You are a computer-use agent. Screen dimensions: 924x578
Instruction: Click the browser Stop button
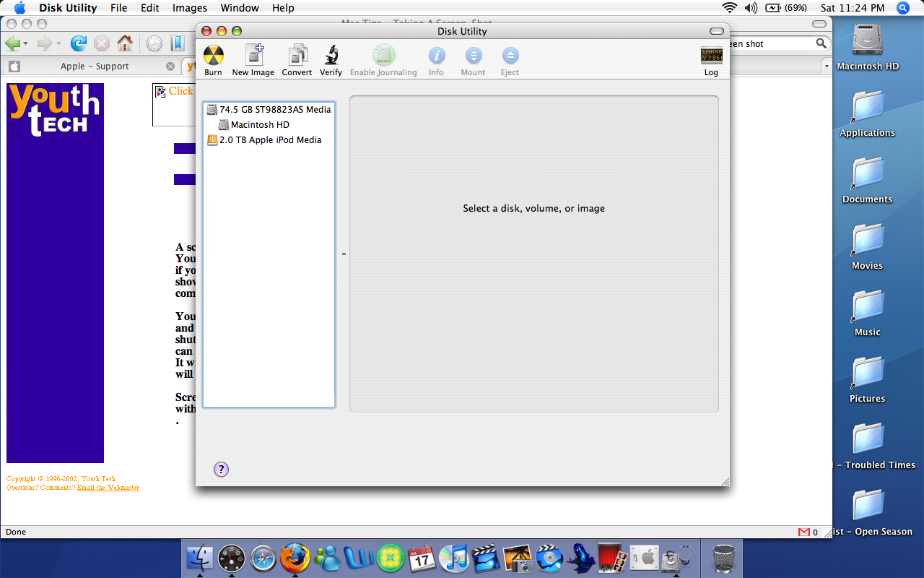(x=102, y=43)
